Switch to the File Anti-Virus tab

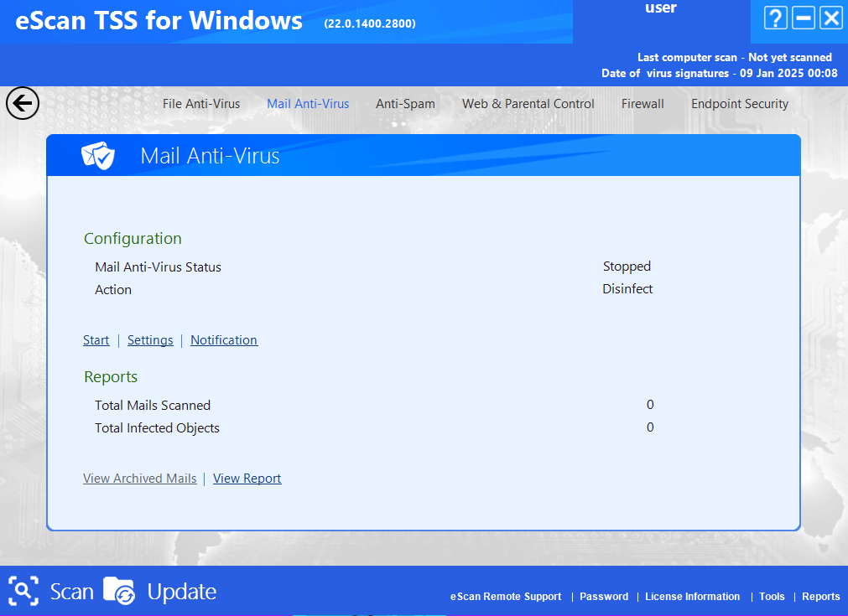[x=201, y=104]
